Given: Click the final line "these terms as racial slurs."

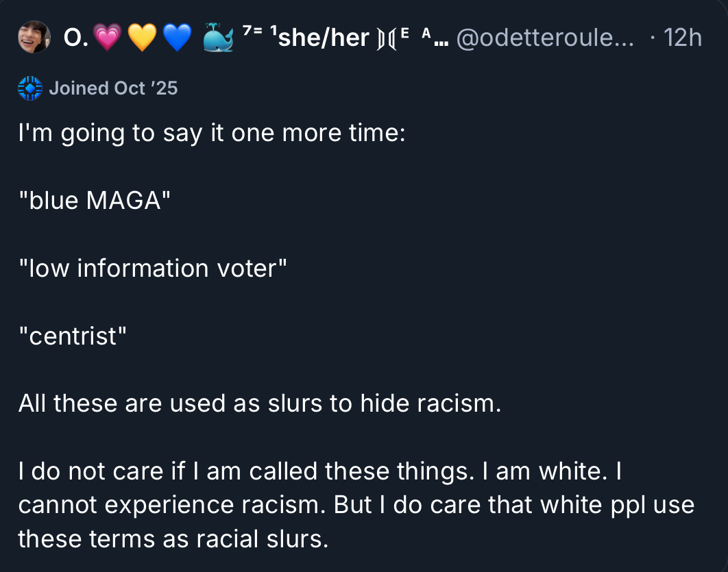Looking at the screenshot, I should pyautogui.click(x=173, y=538).
